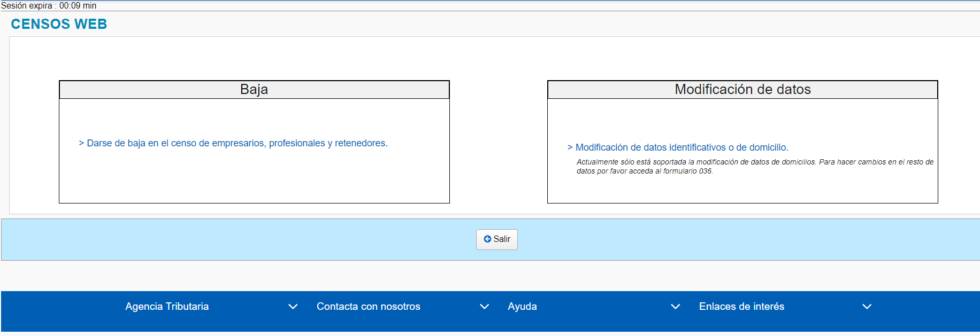Click the Modificación de datos panel header
The image size is (980, 336).
742,90
